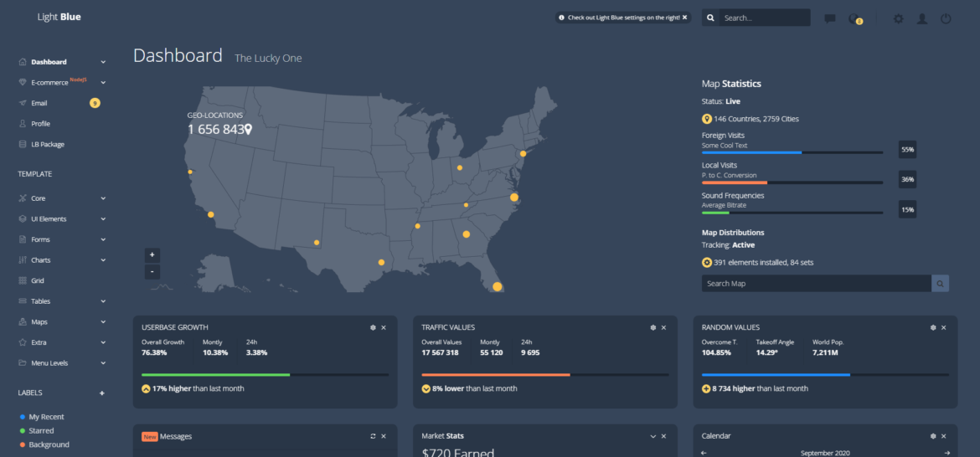Collapse the Market Stats widget
Image resolution: width=980 pixels, height=457 pixels.
652,436
